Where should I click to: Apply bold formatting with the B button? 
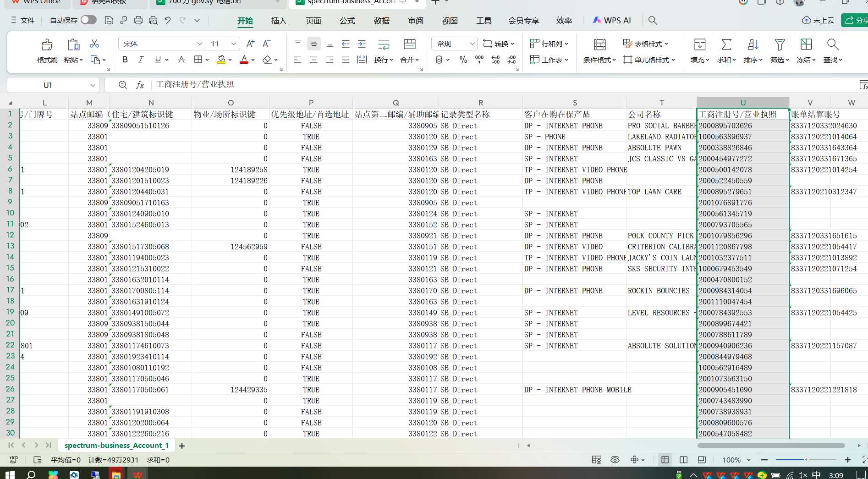click(125, 60)
